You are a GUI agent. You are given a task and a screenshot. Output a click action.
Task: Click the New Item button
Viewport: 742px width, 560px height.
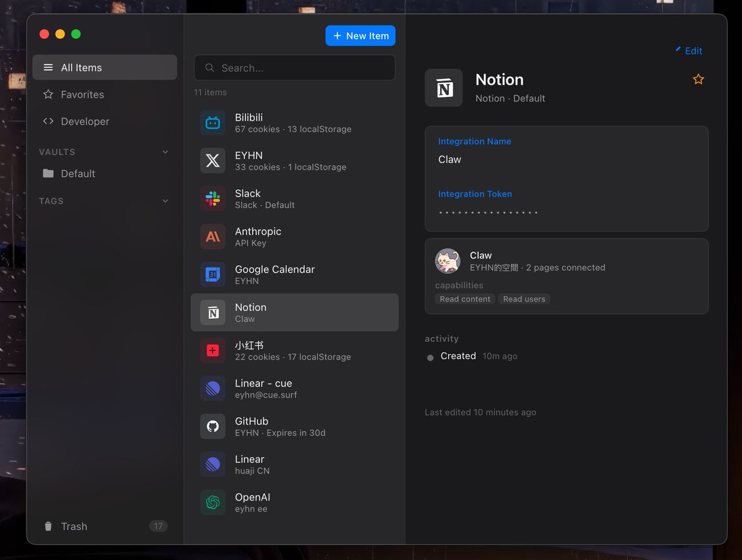(360, 36)
